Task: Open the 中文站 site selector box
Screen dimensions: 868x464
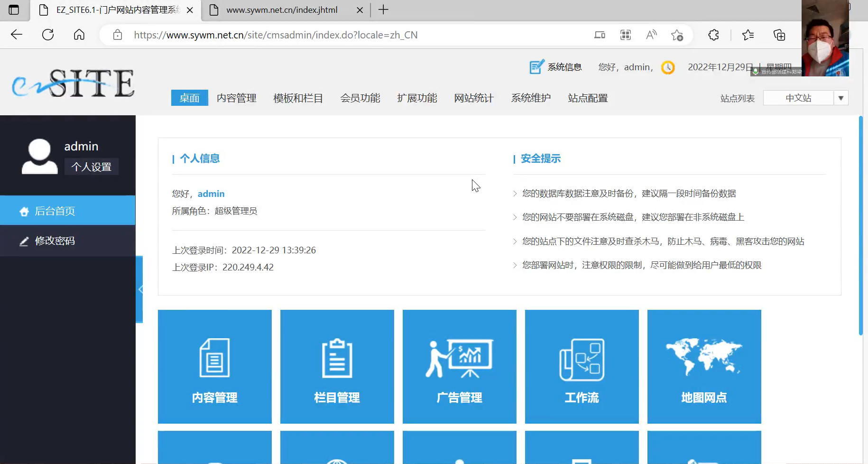Action: coord(798,98)
